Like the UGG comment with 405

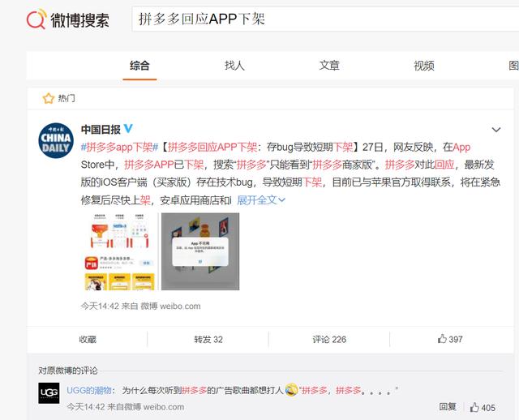[x=483, y=407]
